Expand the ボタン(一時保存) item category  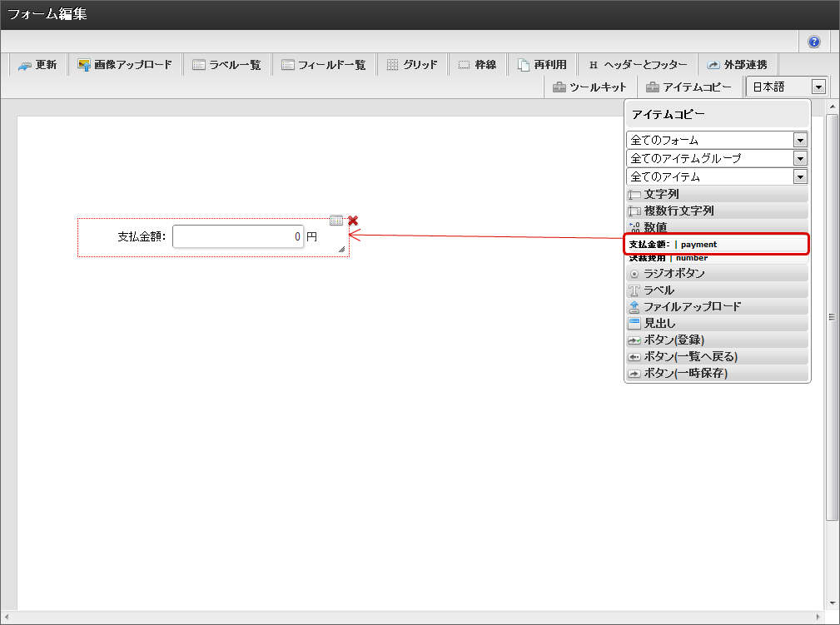point(717,374)
